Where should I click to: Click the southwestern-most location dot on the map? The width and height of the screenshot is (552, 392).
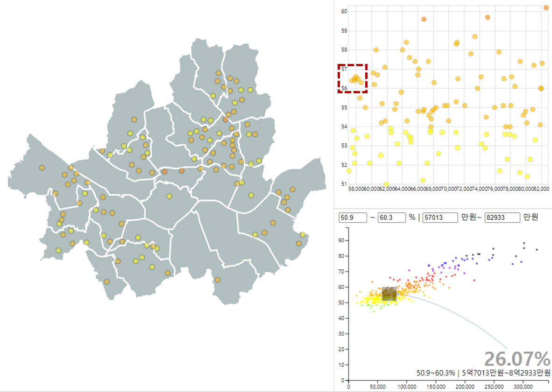58,251
